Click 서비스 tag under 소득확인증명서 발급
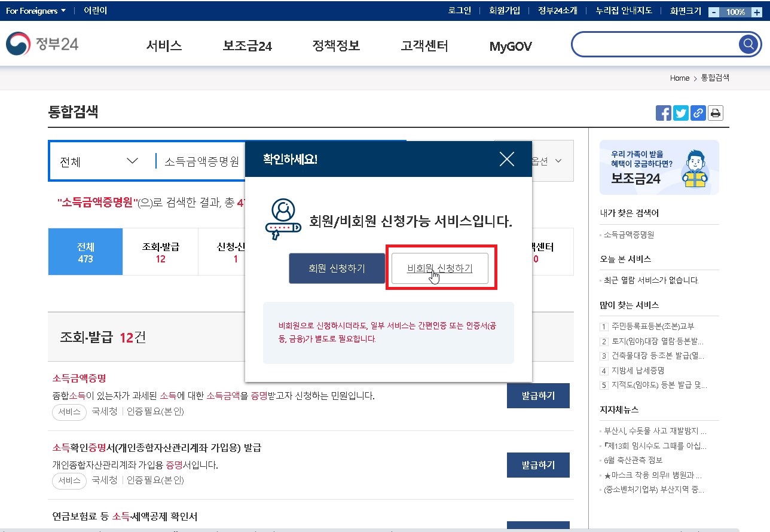Viewport: 770px width, 532px height. pos(69,481)
